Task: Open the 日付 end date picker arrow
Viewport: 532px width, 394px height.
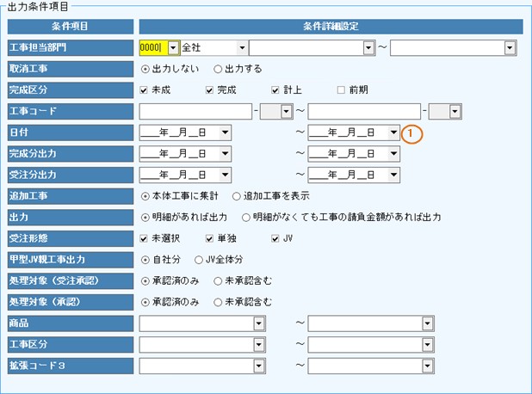Action: coord(393,132)
